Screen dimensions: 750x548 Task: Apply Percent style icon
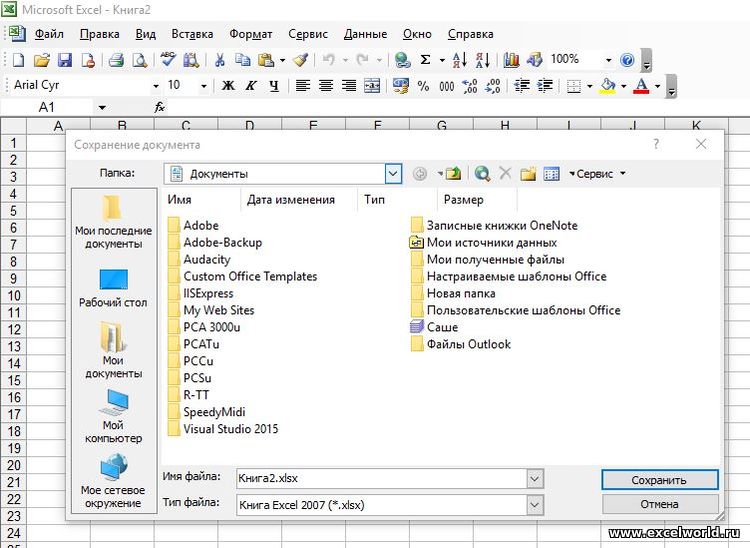coord(423,86)
